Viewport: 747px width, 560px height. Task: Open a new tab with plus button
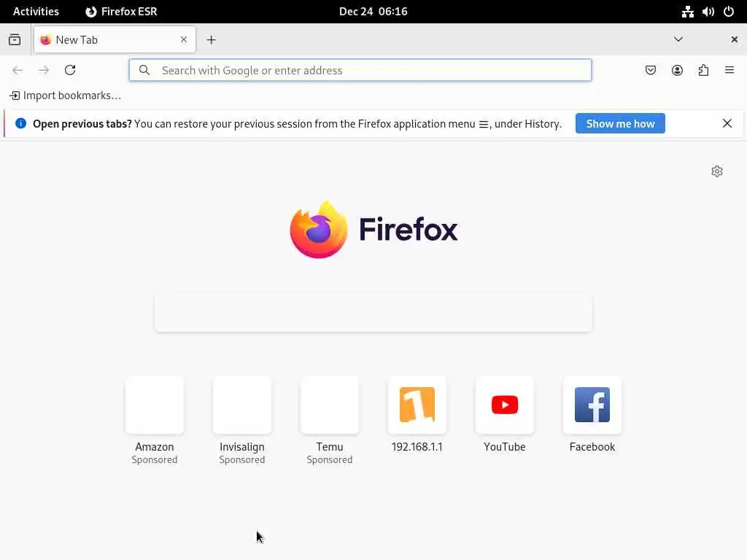click(211, 40)
